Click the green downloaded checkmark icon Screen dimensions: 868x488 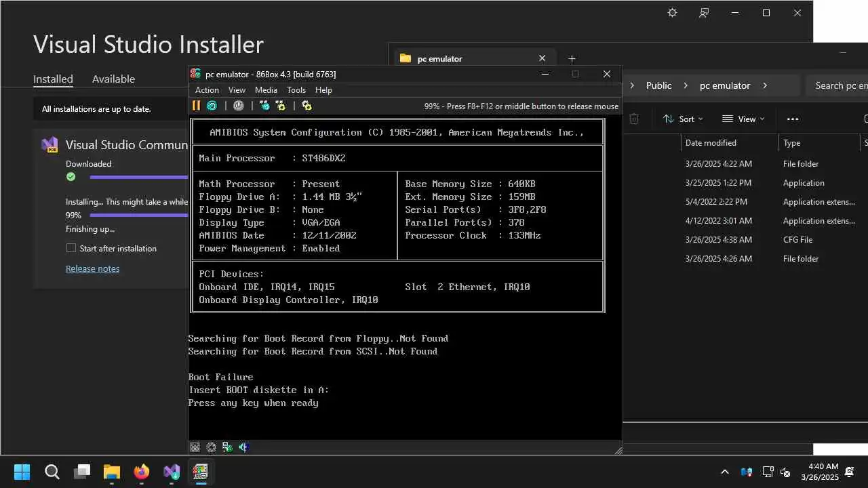(x=71, y=177)
